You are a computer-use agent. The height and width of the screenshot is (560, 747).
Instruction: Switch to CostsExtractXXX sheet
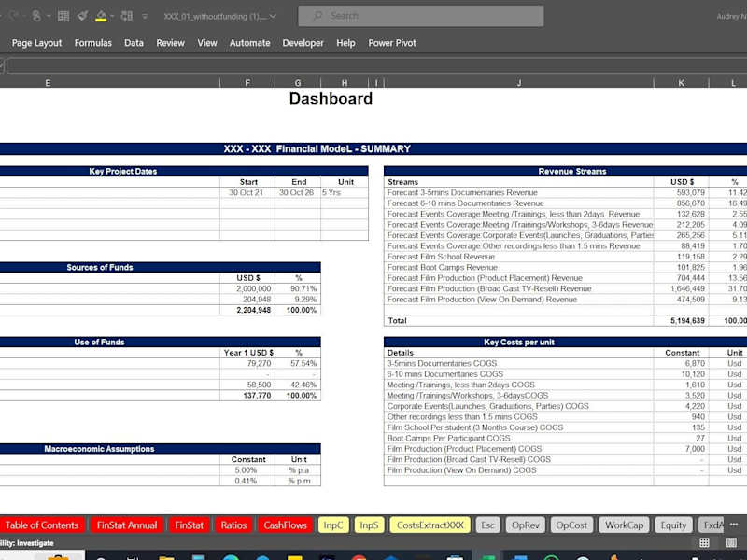pos(430,525)
